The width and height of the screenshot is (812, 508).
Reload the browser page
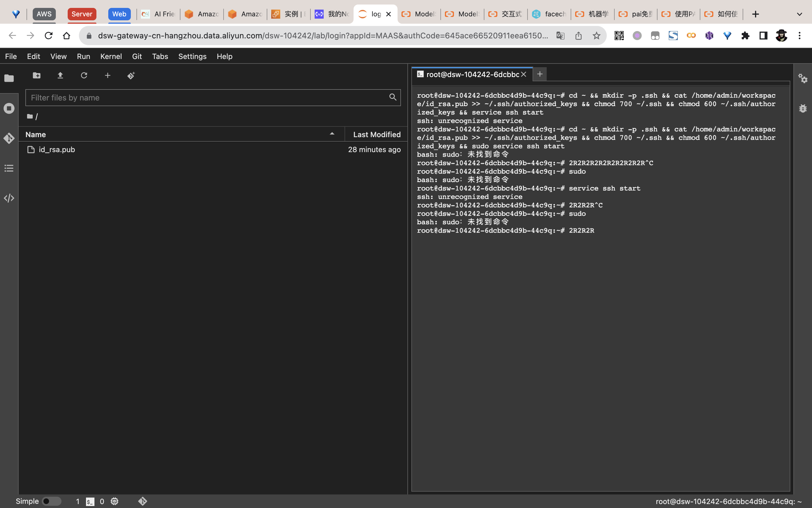(48, 36)
